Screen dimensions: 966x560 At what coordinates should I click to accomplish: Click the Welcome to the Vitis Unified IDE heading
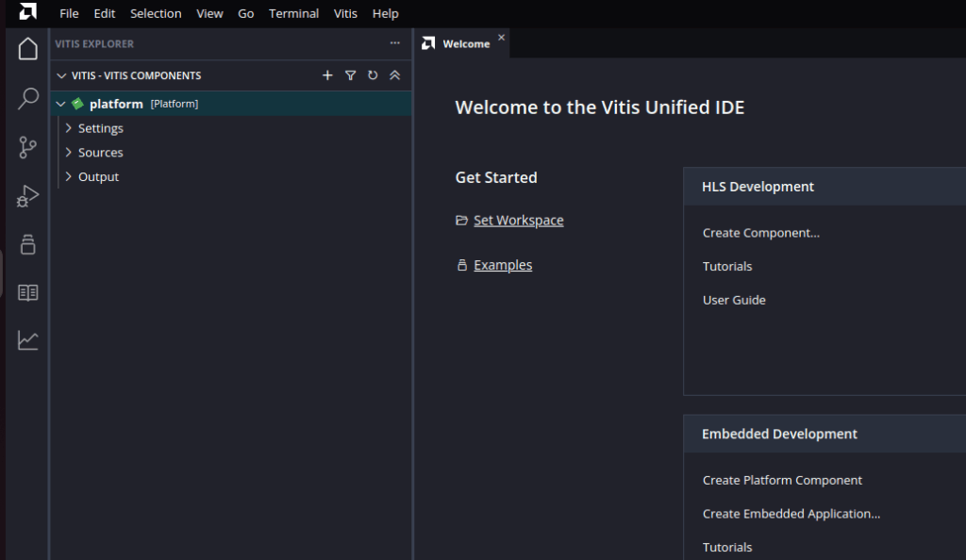point(599,107)
